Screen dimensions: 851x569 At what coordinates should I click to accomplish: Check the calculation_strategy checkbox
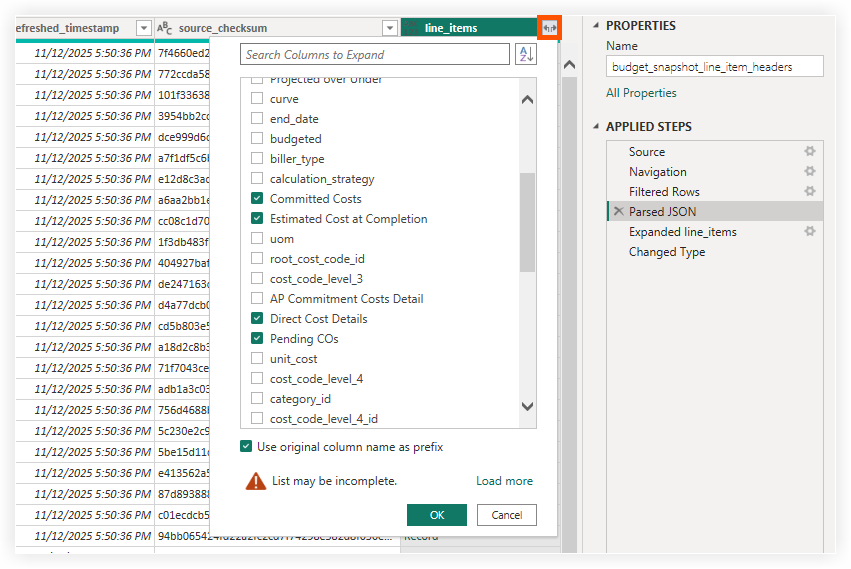[257, 179]
